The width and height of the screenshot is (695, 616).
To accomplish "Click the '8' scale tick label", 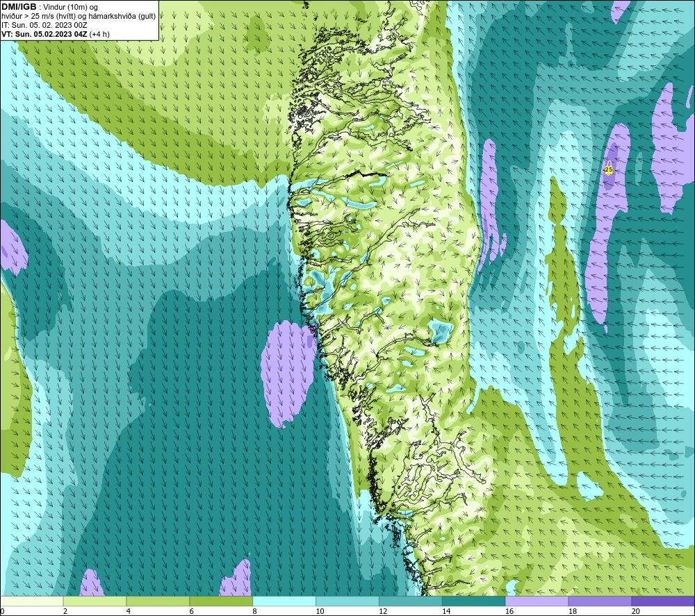I will tap(254, 611).
